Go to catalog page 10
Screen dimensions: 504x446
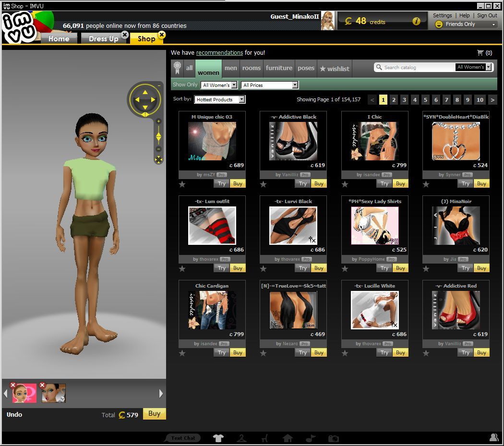pos(480,100)
